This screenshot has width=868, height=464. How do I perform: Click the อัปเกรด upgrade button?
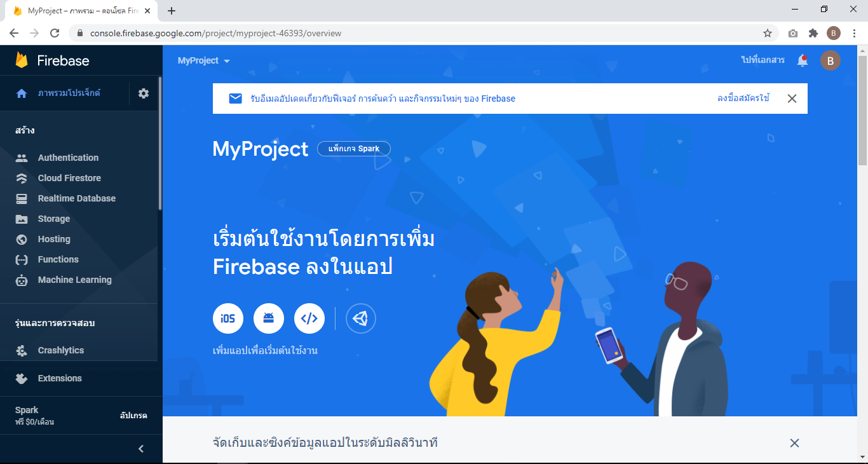(133, 416)
